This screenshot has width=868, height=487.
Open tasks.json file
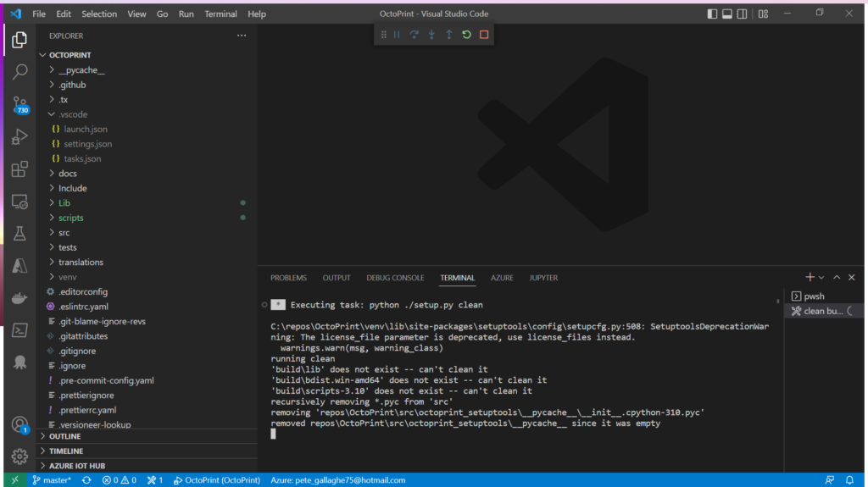coord(147,158)
